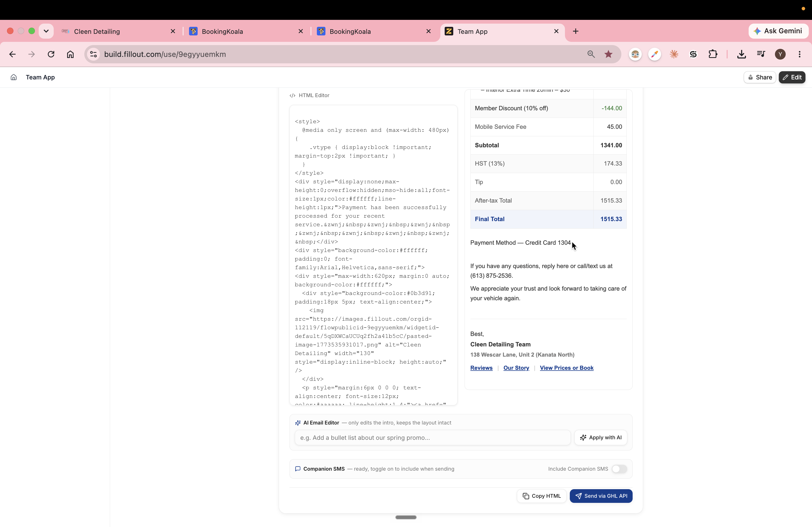Click the colorful pen extension icon
The image size is (812, 527).
[x=654, y=54]
